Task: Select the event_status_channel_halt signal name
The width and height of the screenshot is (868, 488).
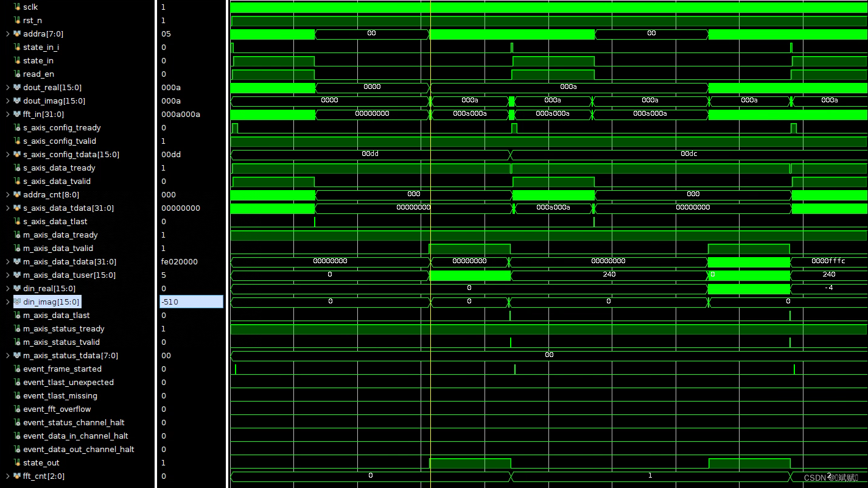Action: pos(74,423)
